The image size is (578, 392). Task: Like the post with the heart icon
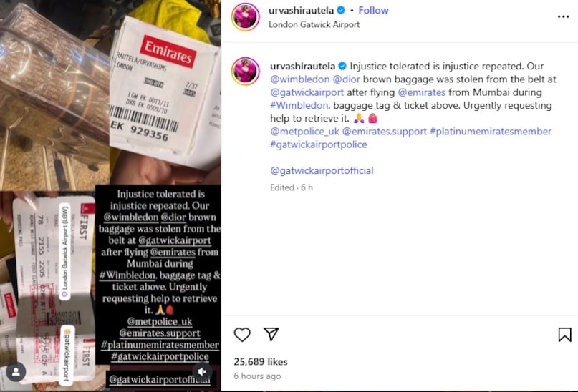(242, 334)
